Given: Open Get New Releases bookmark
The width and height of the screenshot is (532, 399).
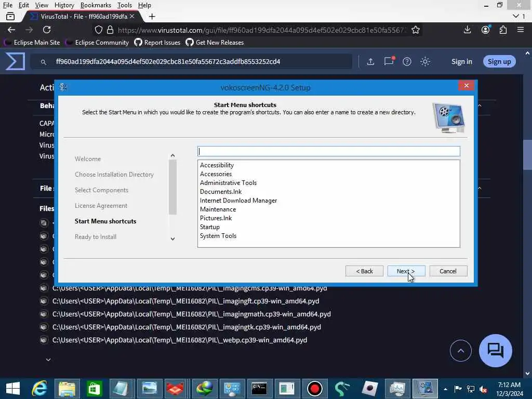Looking at the screenshot, I should pyautogui.click(x=215, y=43).
